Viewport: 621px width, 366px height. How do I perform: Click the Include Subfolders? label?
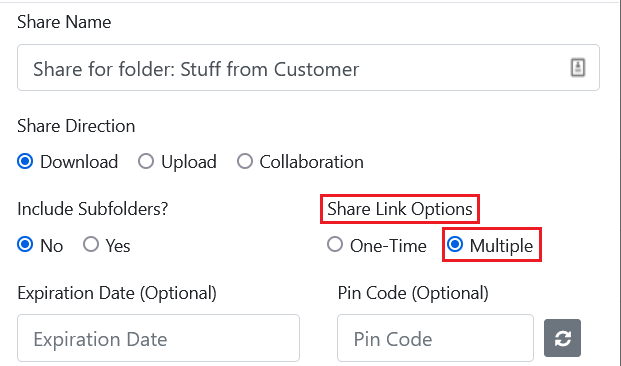coord(93,209)
